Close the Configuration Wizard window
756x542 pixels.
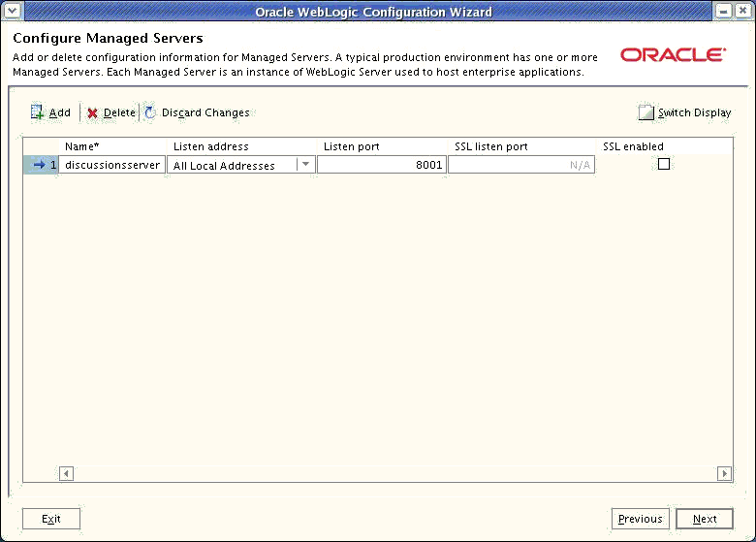(743, 11)
